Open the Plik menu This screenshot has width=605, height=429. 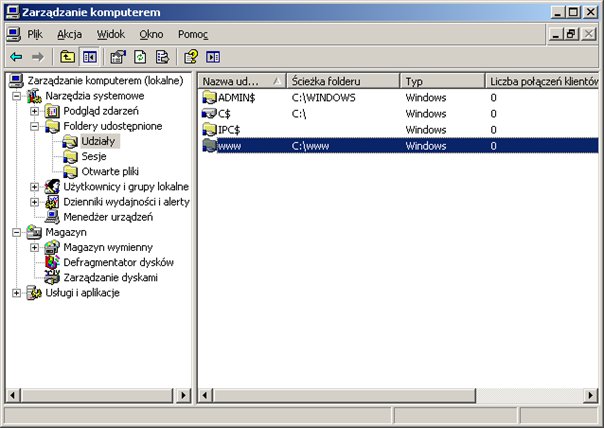coord(35,35)
